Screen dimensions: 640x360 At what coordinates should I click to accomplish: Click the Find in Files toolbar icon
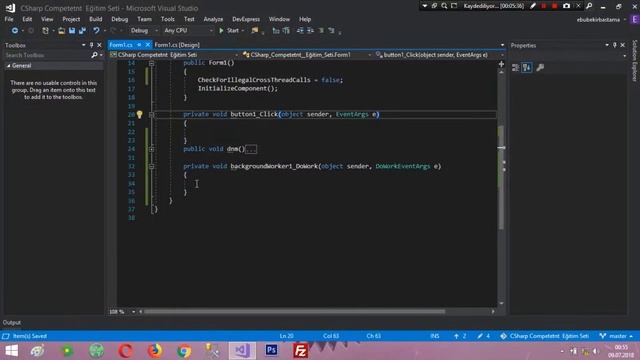point(255,31)
